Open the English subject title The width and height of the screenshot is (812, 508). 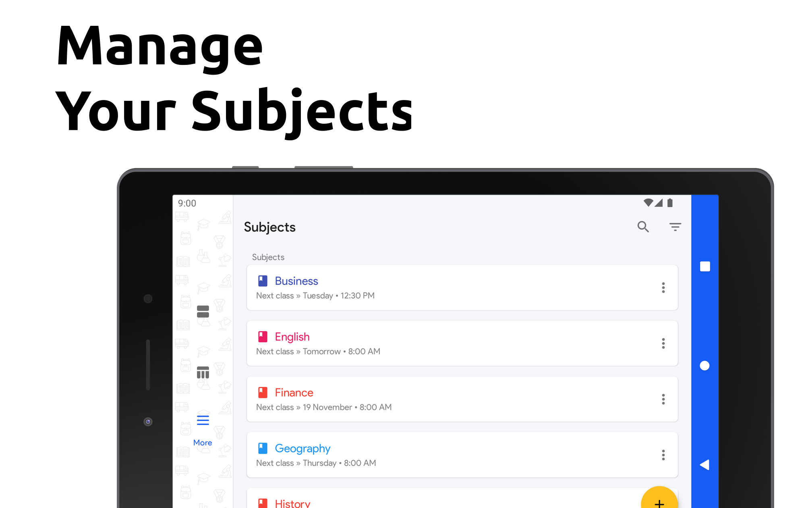(x=292, y=337)
